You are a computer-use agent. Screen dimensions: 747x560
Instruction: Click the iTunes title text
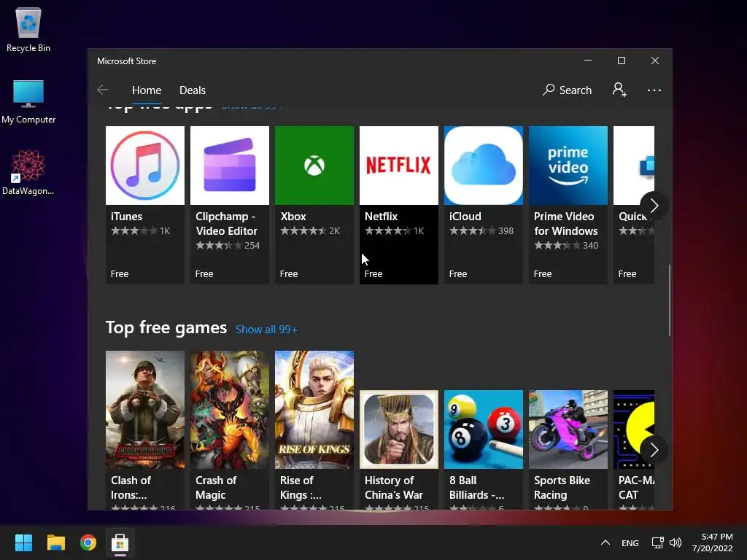click(x=127, y=216)
